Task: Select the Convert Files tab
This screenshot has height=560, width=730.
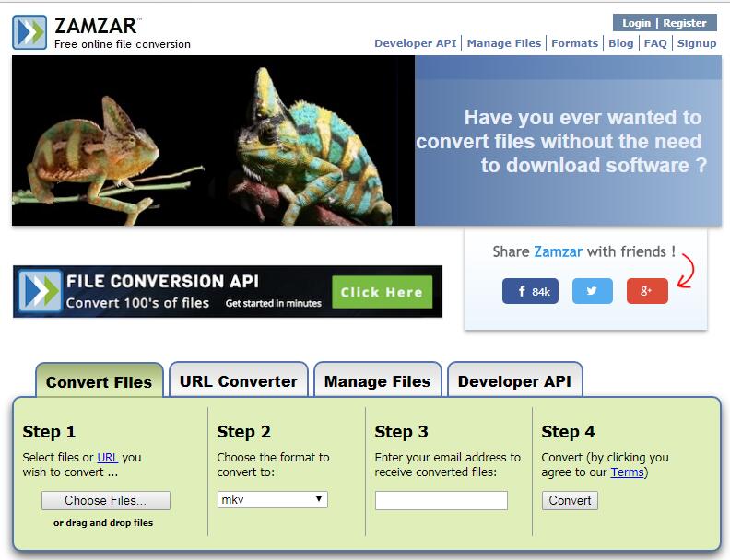Action: [x=100, y=381]
